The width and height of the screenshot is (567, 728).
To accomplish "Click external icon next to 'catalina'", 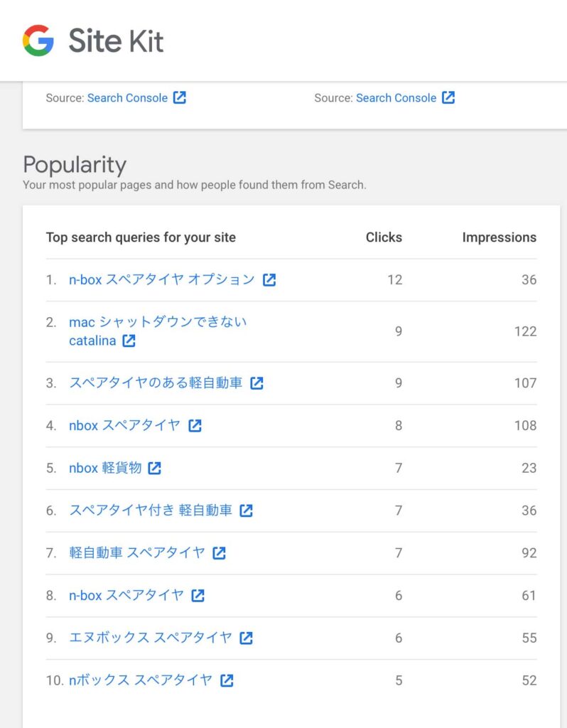I will tap(129, 341).
